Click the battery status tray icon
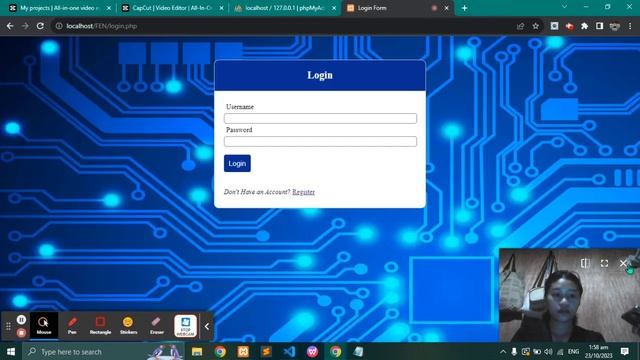 point(537,351)
